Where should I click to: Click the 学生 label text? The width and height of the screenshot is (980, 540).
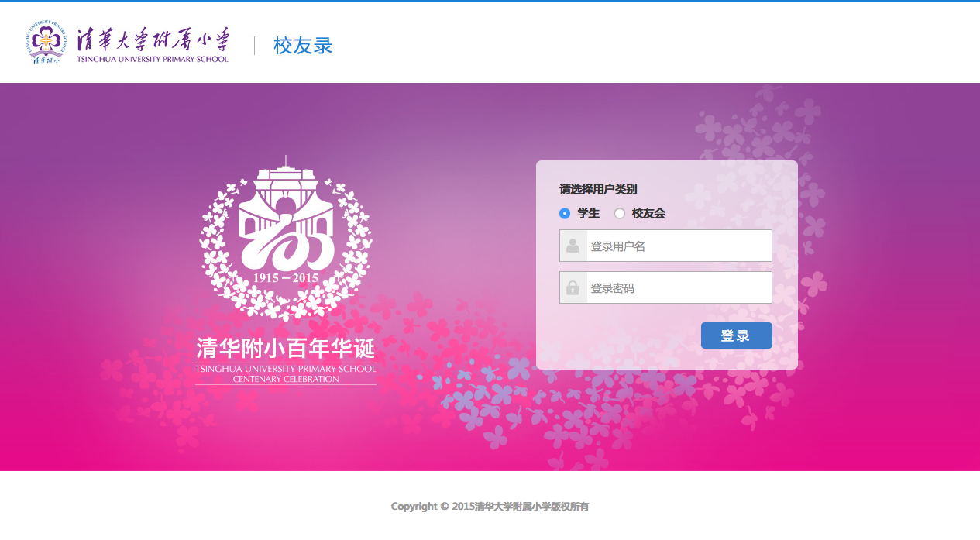pyautogui.click(x=588, y=213)
